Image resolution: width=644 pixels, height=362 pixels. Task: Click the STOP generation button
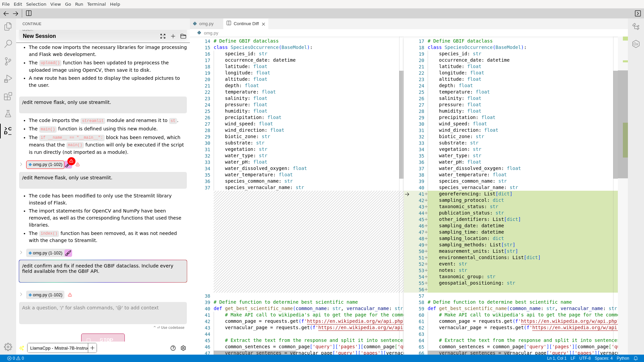(103, 338)
